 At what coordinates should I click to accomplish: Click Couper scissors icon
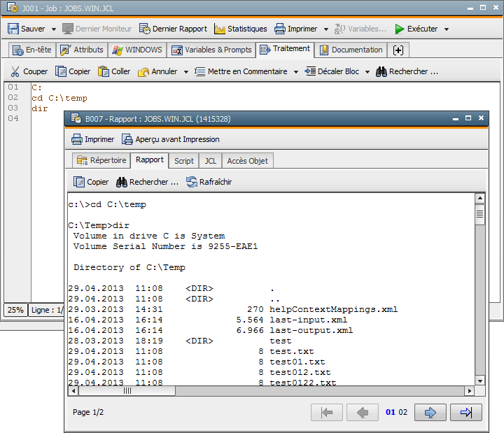15,71
